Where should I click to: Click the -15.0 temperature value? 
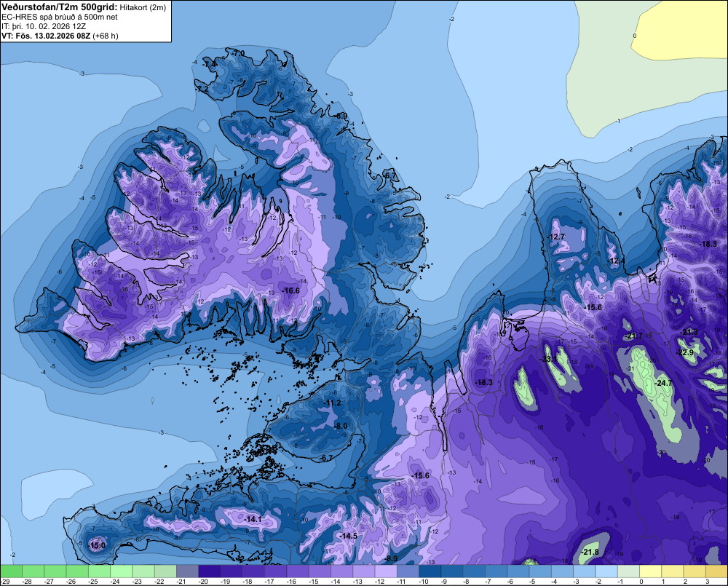pyautogui.click(x=97, y=546)
